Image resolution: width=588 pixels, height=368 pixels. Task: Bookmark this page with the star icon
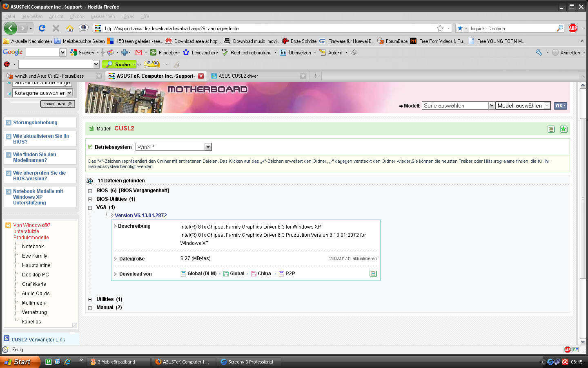[440, 28]
